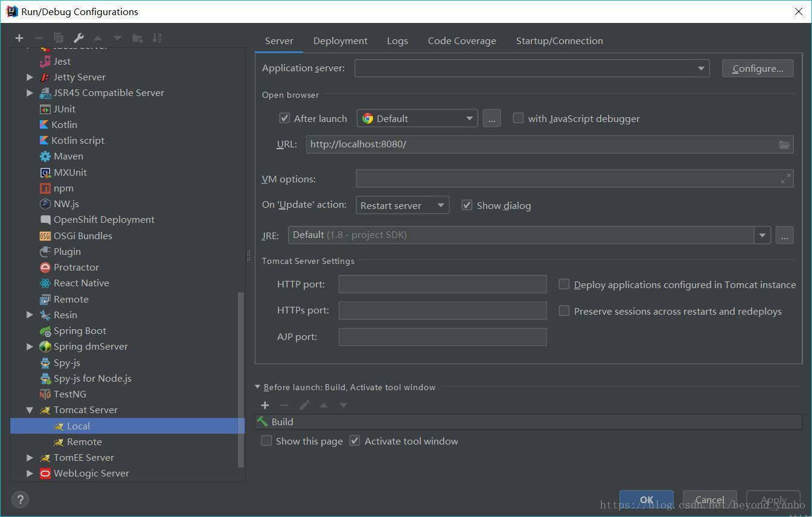Click the help question mark button
The height and width of the screenshot is (517, 812).
click(20, 499)
